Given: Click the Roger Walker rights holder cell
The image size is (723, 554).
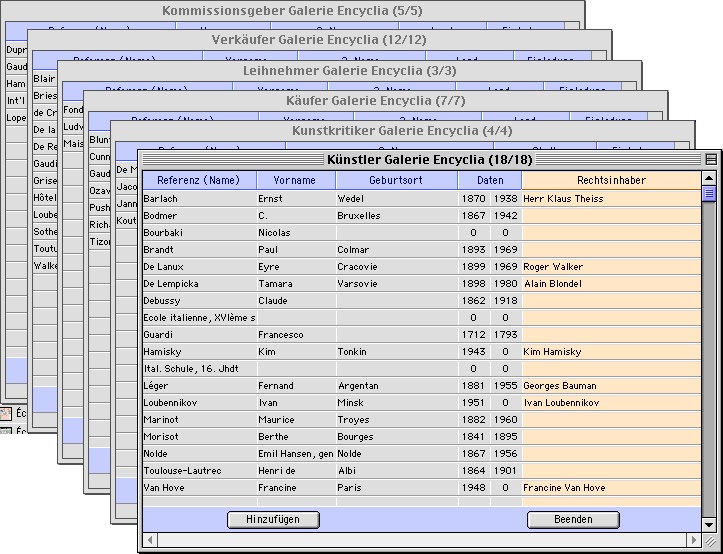Looking at the screenshot, I should [x=611, y=267].
